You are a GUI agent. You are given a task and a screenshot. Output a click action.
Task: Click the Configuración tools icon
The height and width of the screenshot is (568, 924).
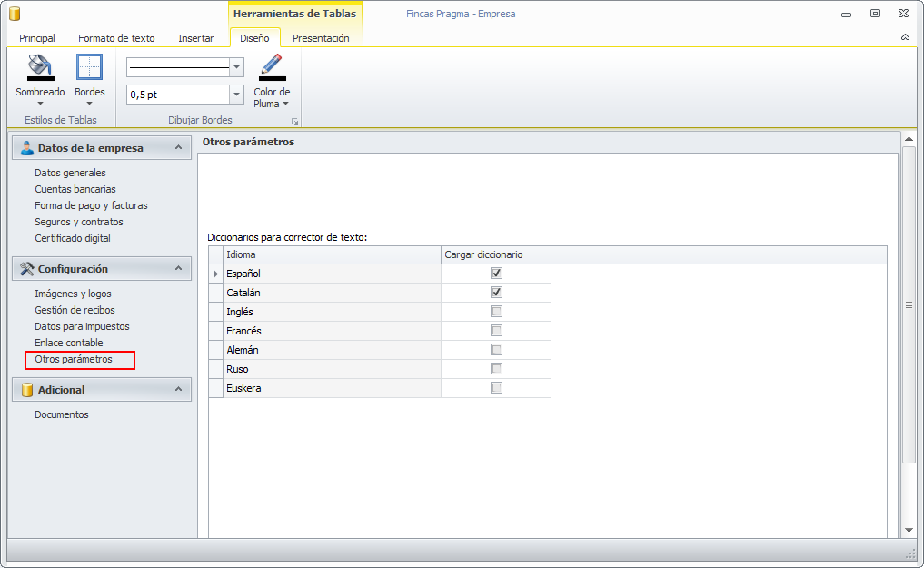click(x=26, y=269)
